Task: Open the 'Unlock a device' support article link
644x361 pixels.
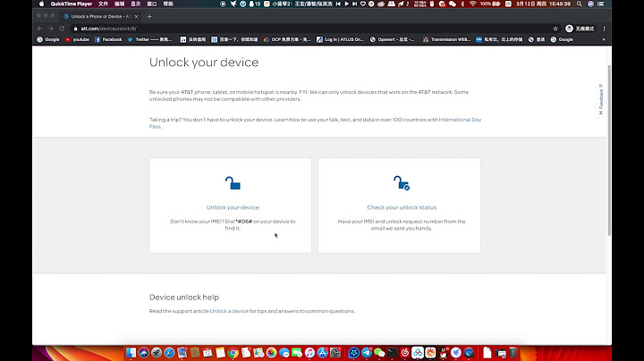Action: (229, 311)
